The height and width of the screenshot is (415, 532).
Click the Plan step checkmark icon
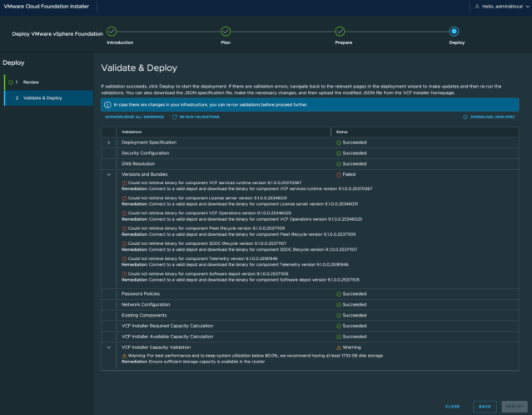(226, 32)
